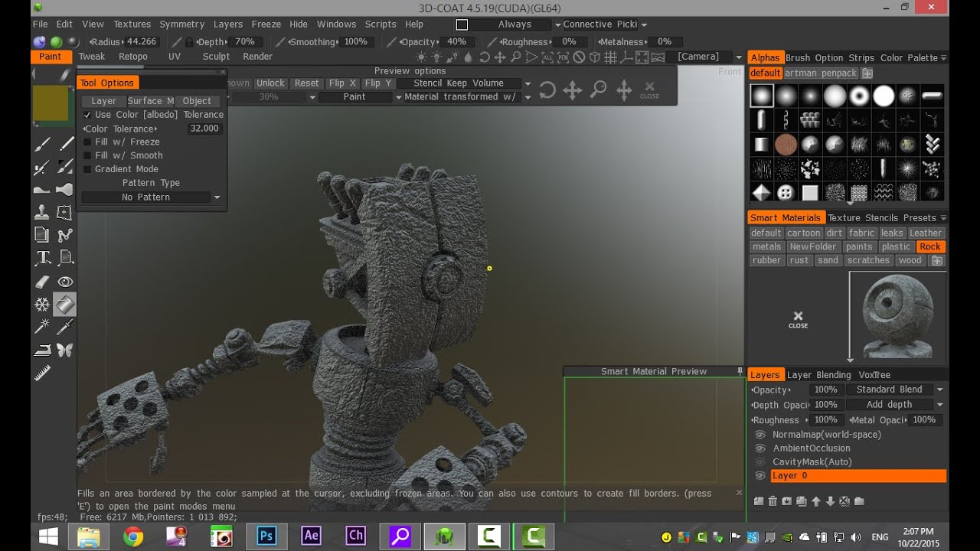
Task: Open the Symmetry menu
Action: (x=182, y=24)
